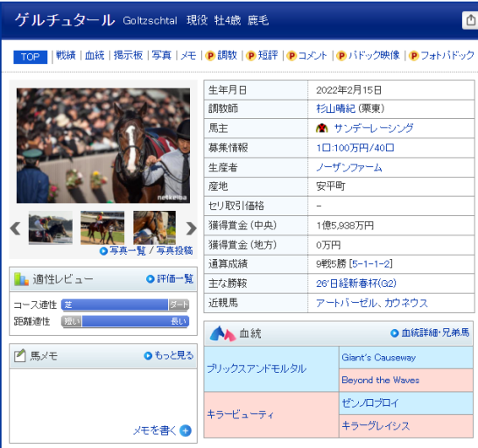
Task: Click the arrow icon beside 血統詳細・兄弟馬
Action: pos(395,333)
